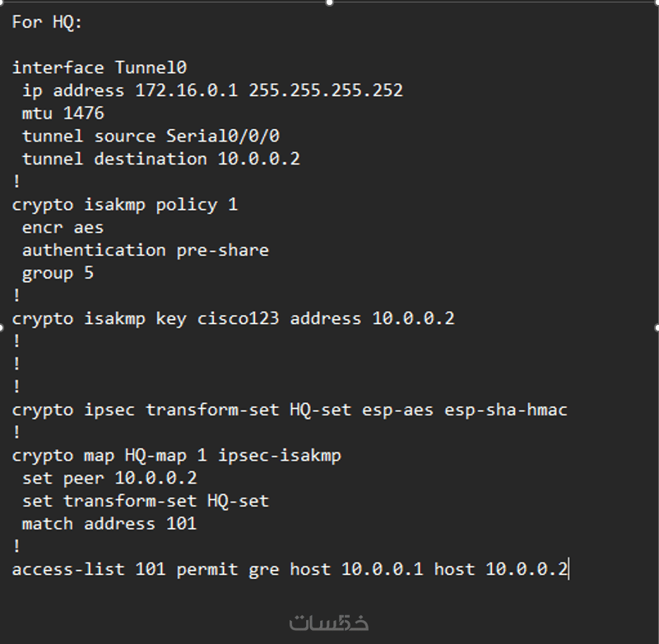659x644 pixels.
Task: Click the top-center selection handle
Action: [329, 2]
